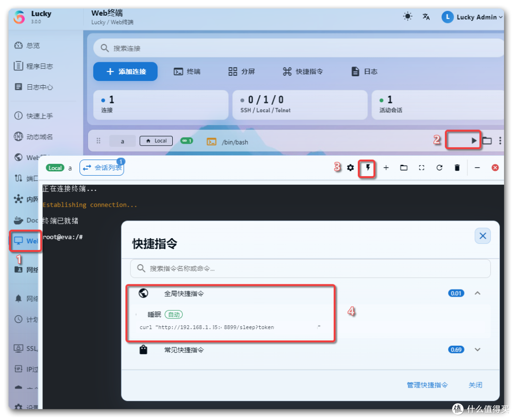Click the drag handle of connection a
Image resolution: width=514 pixels, height=420 pixels.
[99, 141]
